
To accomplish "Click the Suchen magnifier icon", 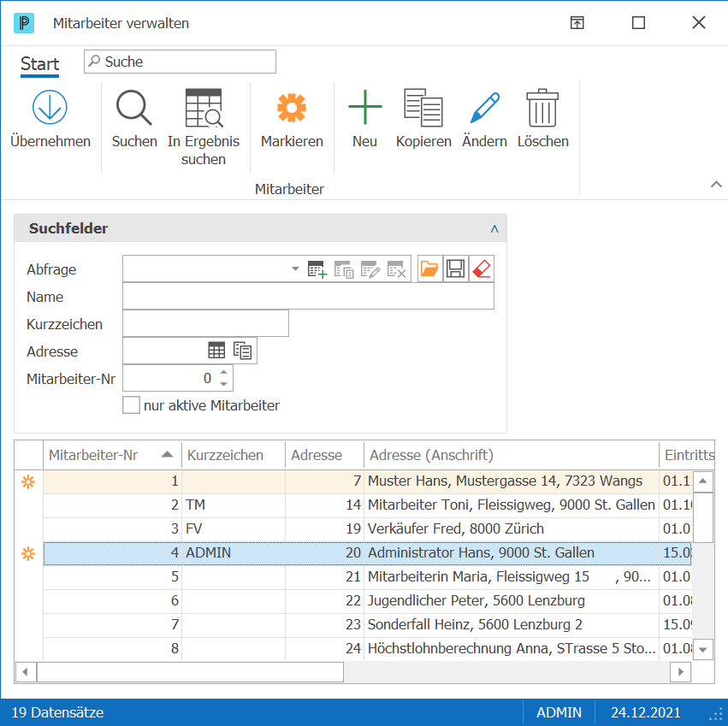I will coord(133,108).
